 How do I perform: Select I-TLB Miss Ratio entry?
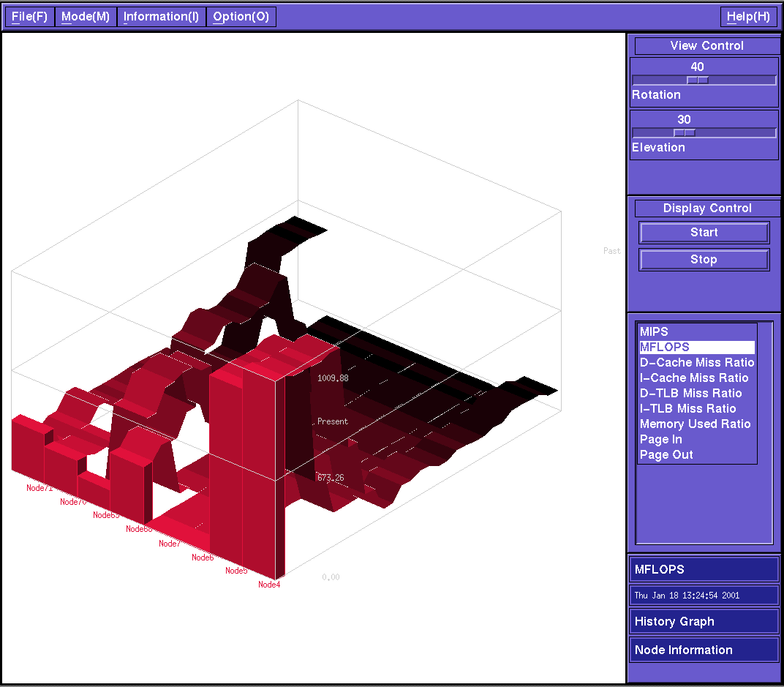point(687,409)
